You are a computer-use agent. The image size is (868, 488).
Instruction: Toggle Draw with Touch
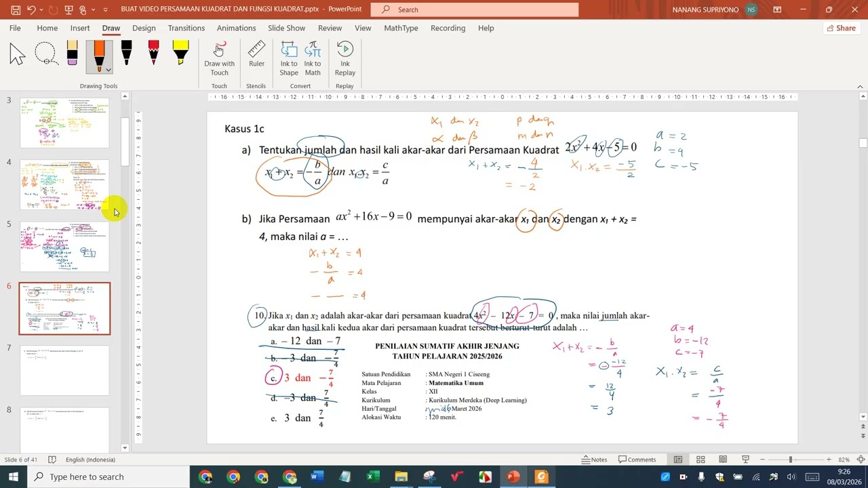pyautogui.click(x=219, y=59)
